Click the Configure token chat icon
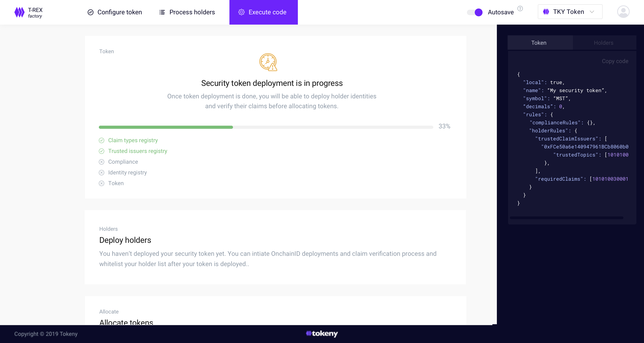Viewport: 644px width, 343px height. coord(91,12)
